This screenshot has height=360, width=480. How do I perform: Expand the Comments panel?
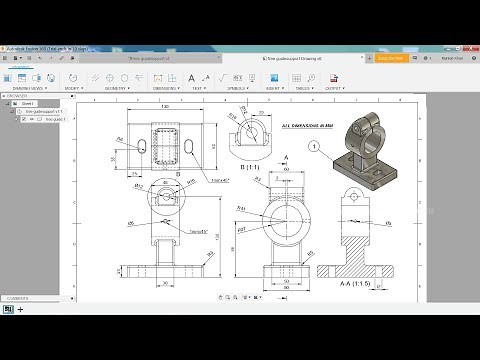click(72, 298)
